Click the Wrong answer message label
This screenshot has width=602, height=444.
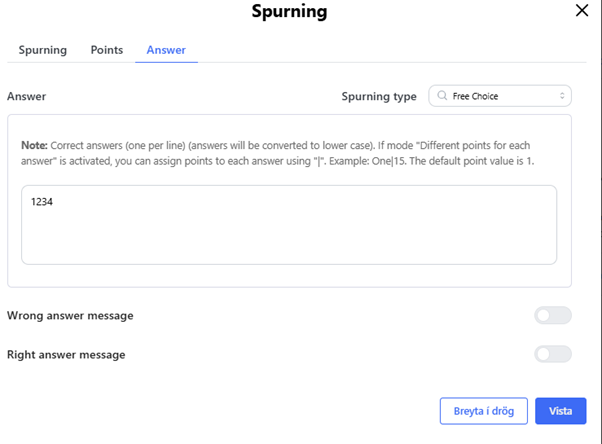[70, 316]
